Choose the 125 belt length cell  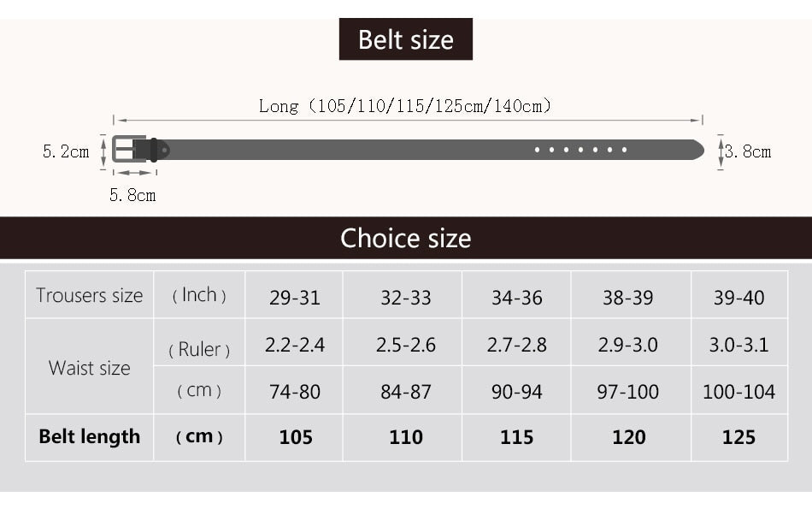point(738,437)
